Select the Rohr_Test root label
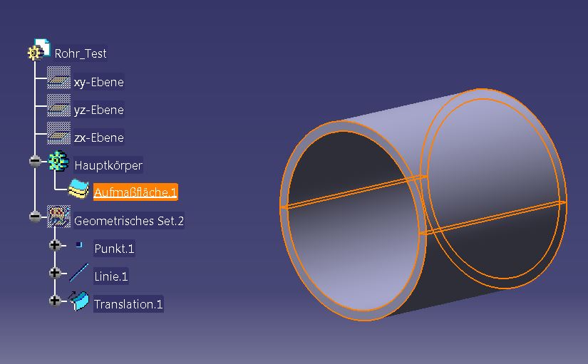The width and height of the screenshot is (588, 364). tap(81, 53)
